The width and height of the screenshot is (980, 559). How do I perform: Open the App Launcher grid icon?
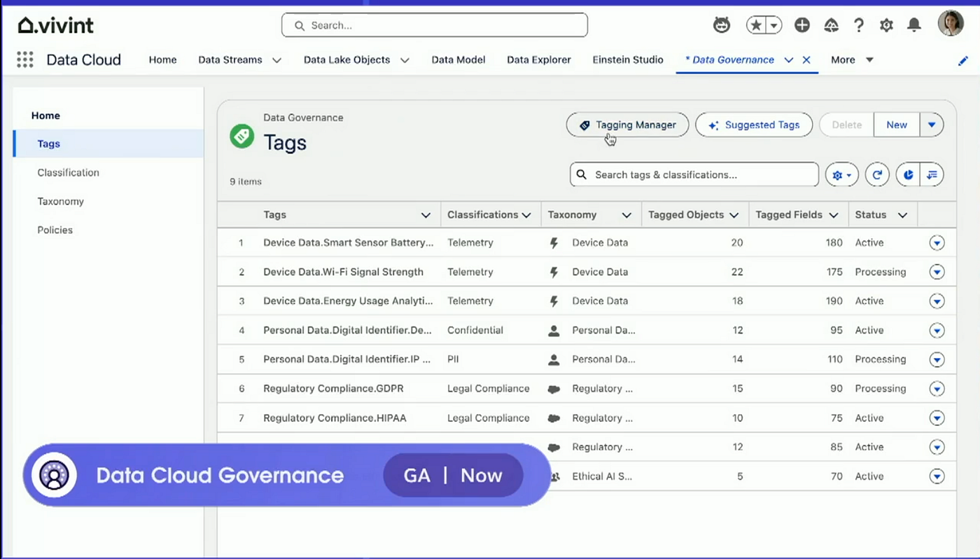[25, 60]
